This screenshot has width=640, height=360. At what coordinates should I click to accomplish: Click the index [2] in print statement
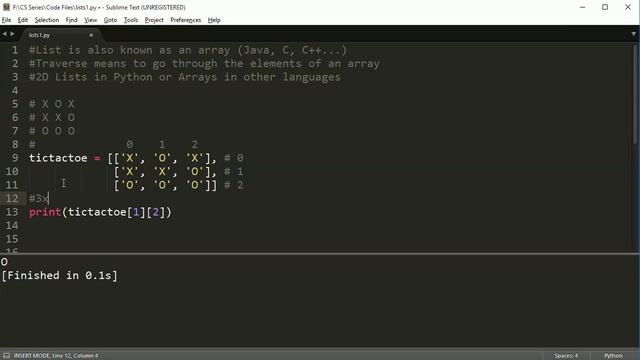pyautogui.click(x=156, y=212)
